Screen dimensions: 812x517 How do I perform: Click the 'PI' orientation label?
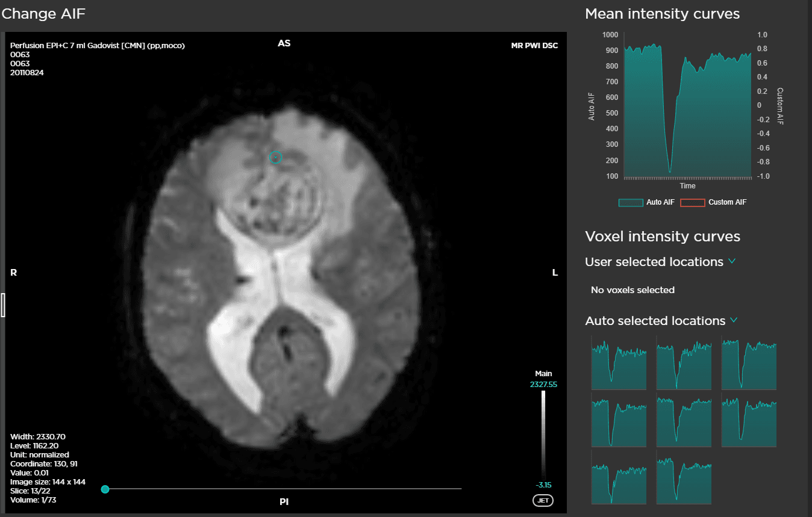point(284,501)
